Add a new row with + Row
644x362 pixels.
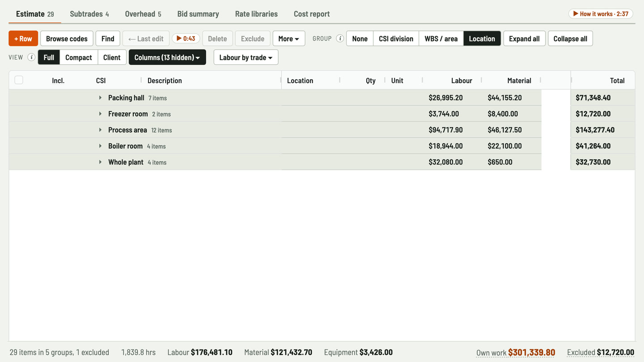tap(23, 38)
